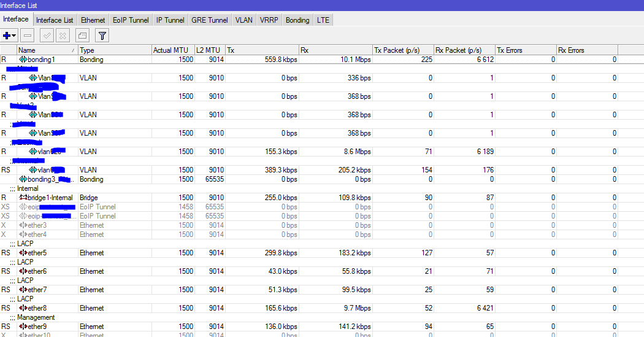644x337 pixels.
Task: Open the Filter funnel button
Action: [x=102, y=36]
